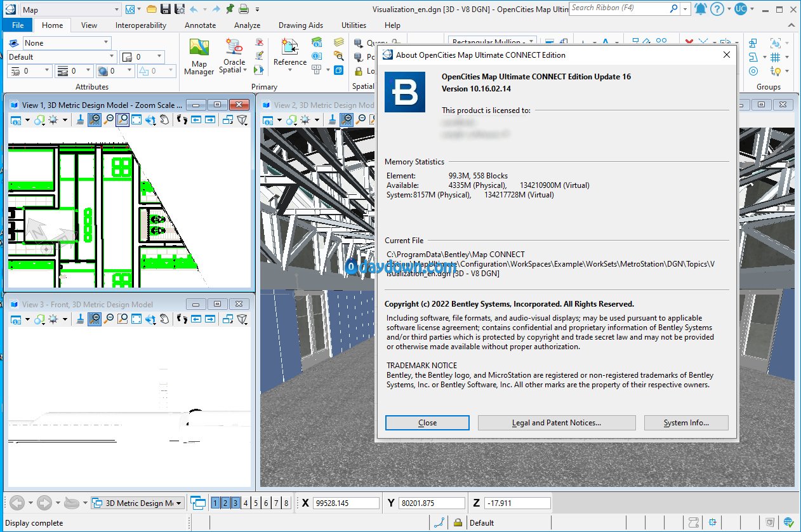This screenshot has width=801, height=532.
Task: Expand the Default level dropdown
Action: click(x=61, y=57)
